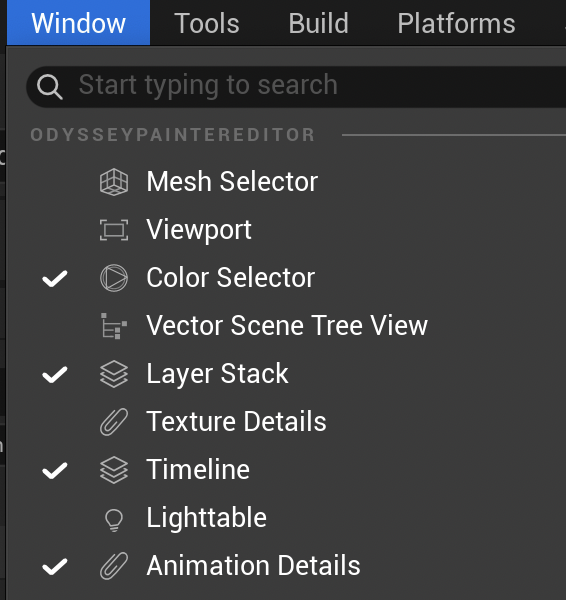
Task: Click the Mesh Selector cube icon
Action: coord(114,182)
